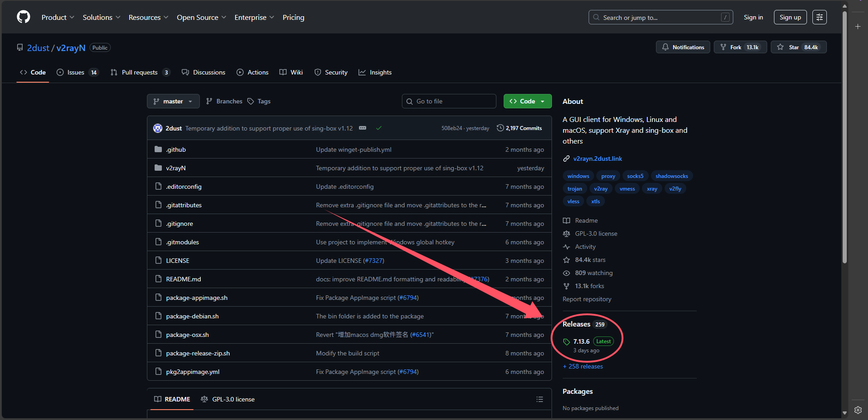Click the Sign up button
This screenshot has width=868, height=420.
pos(790,17)
